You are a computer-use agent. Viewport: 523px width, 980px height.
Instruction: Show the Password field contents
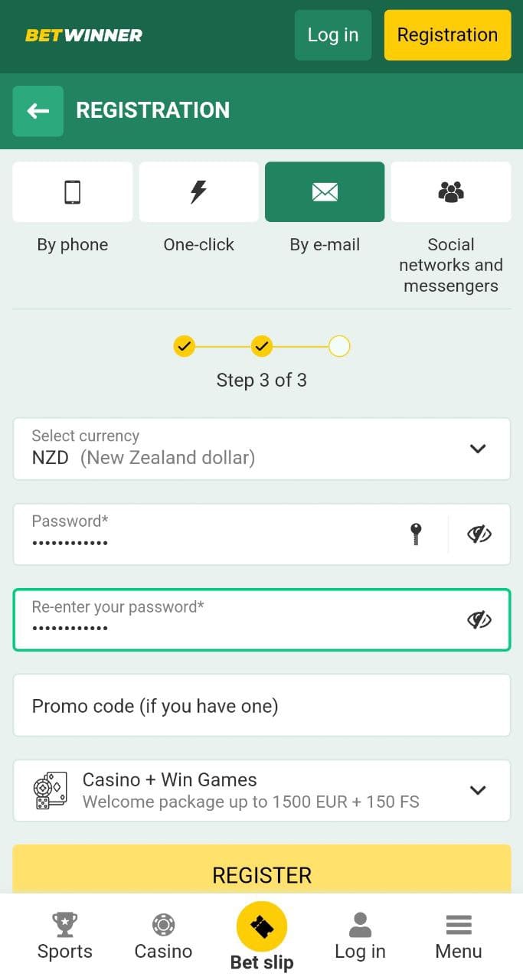[x=479, y=534]
